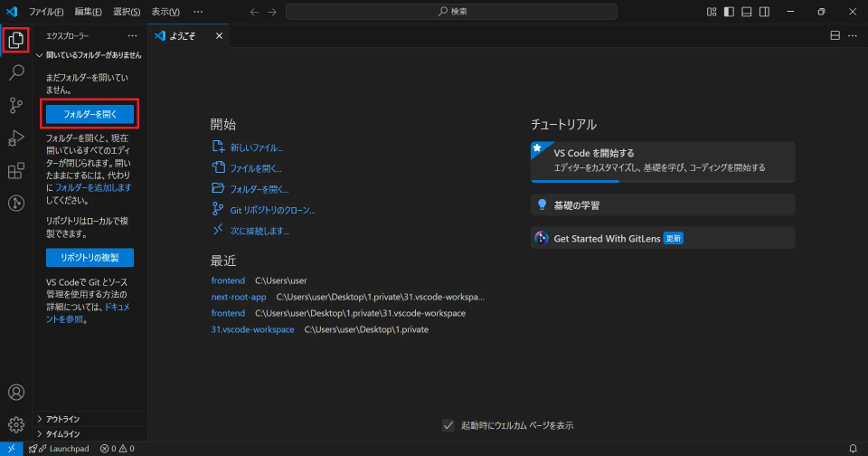Toggle the bottom panel visibility
This screenshot has width=868, height=456.
click(x=747, y=12)
